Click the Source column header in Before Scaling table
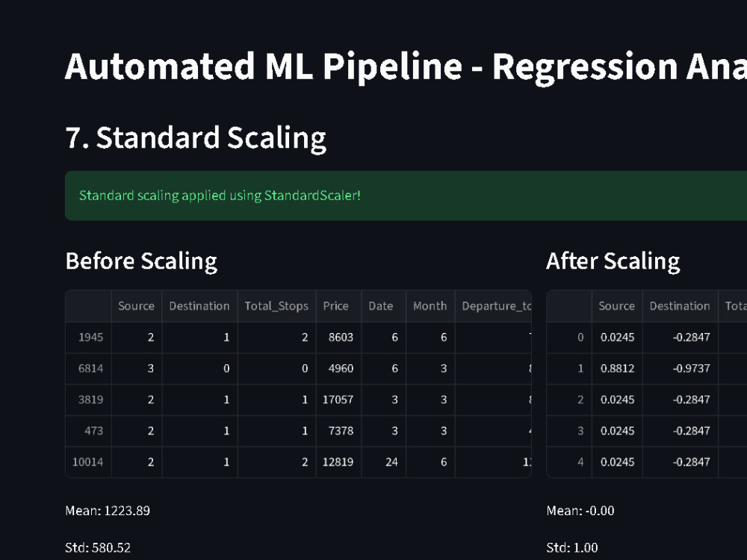747x560 pixels. [x=137, y=306]
